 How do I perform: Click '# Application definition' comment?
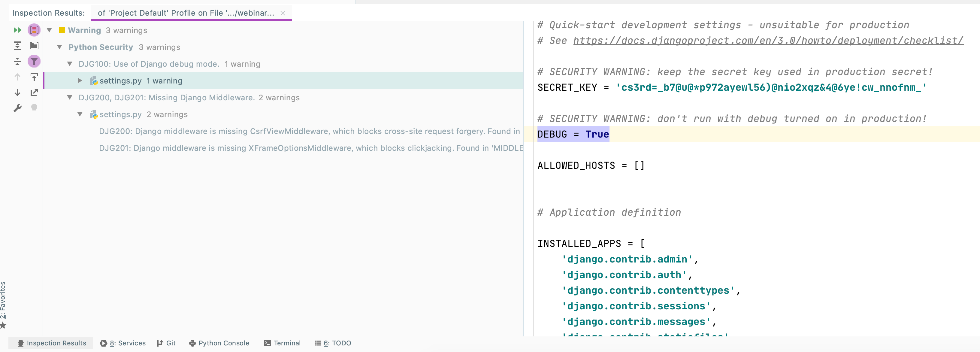(x=609, y=212)
